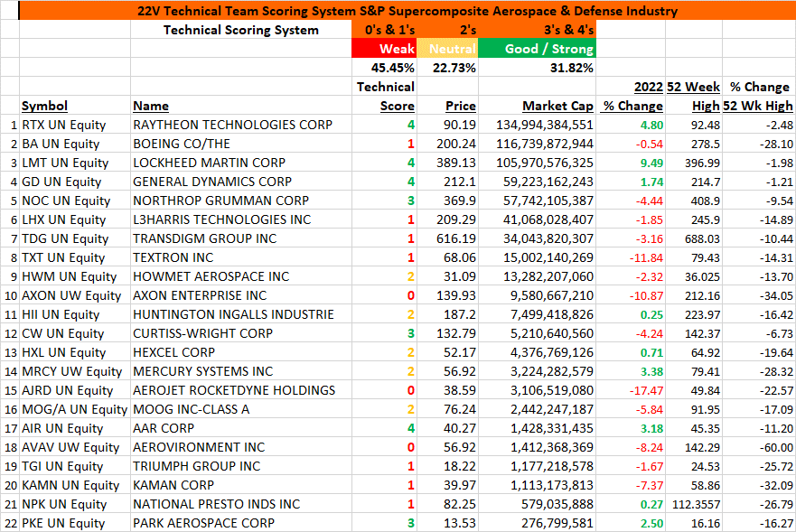Click Aerojet Rocketdyne's change -17.47
This screenshot has width=796, height=532.
point(631,390)
